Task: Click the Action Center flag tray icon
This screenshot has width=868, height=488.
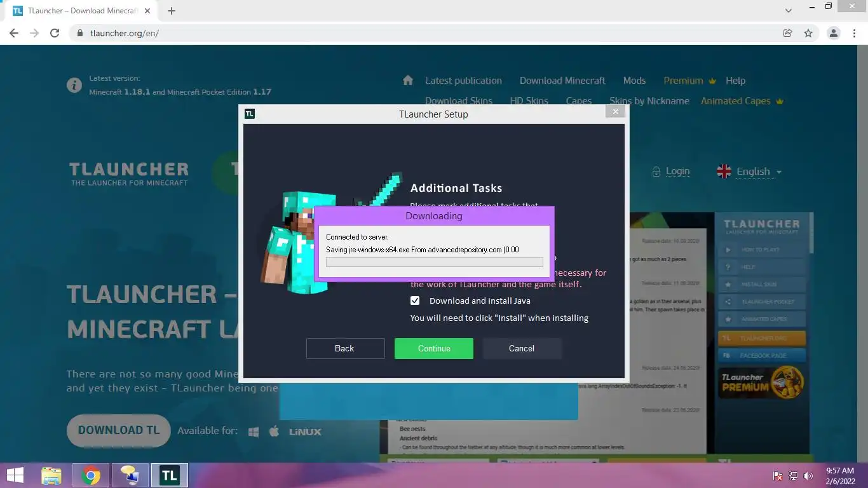Action: [777, 476]
